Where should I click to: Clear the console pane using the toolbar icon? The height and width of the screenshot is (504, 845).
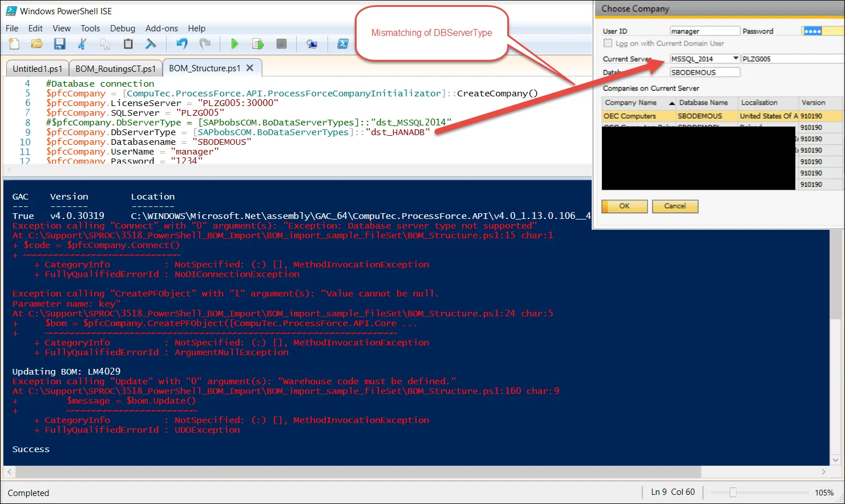tap(151, 44)
